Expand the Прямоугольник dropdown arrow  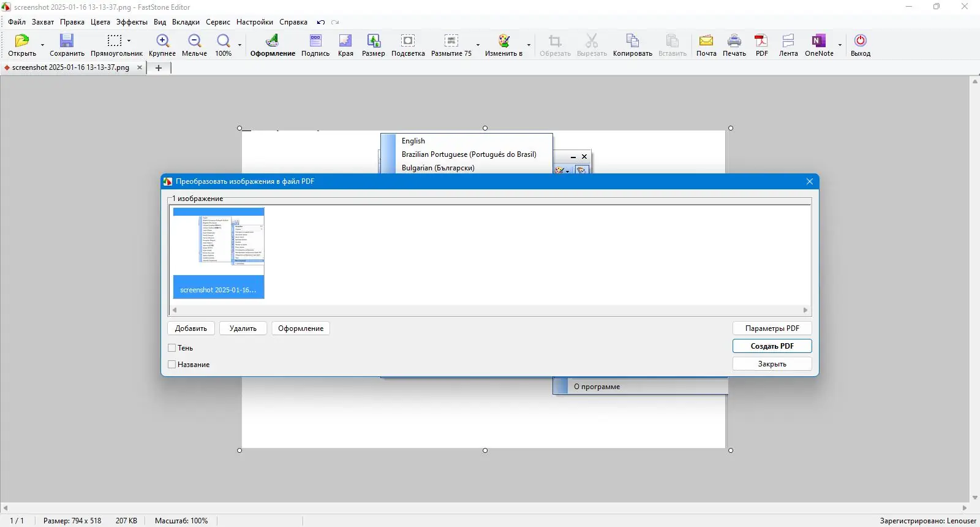[x=129, y=41]
